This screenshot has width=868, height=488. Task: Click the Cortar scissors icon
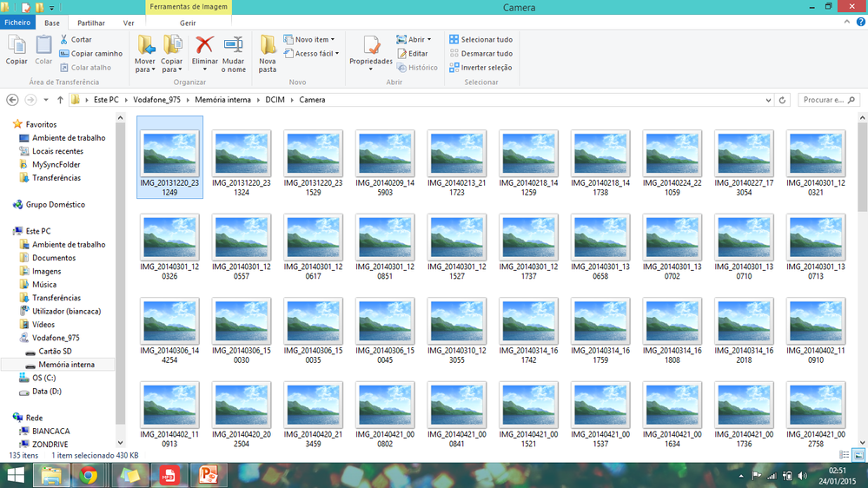click(64, 40)
